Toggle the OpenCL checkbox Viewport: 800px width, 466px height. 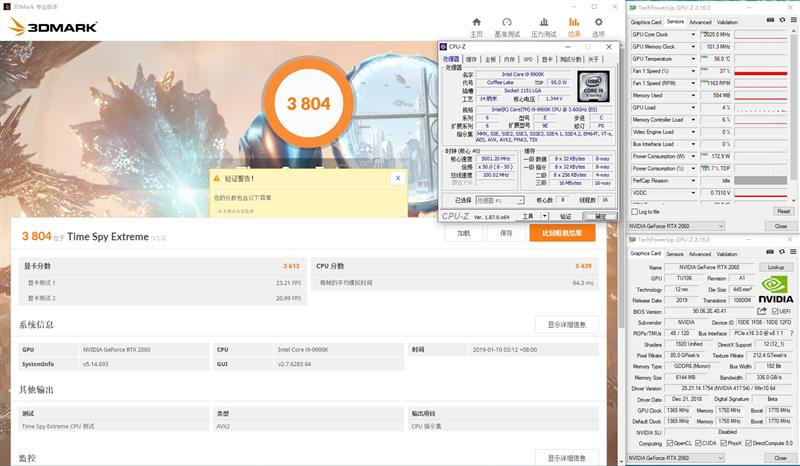pos(669,443)
